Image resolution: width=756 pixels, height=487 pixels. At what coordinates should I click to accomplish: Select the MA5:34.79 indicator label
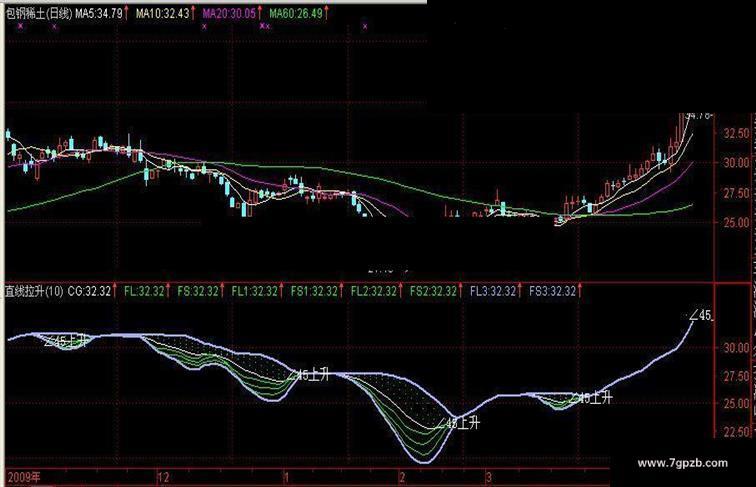pos(99,14)
